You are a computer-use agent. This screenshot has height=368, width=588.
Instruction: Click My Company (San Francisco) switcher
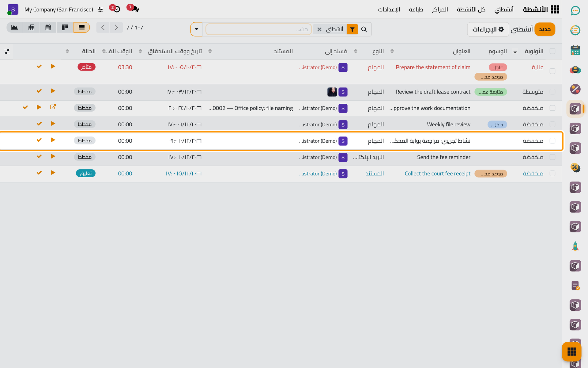click(59, 10)
